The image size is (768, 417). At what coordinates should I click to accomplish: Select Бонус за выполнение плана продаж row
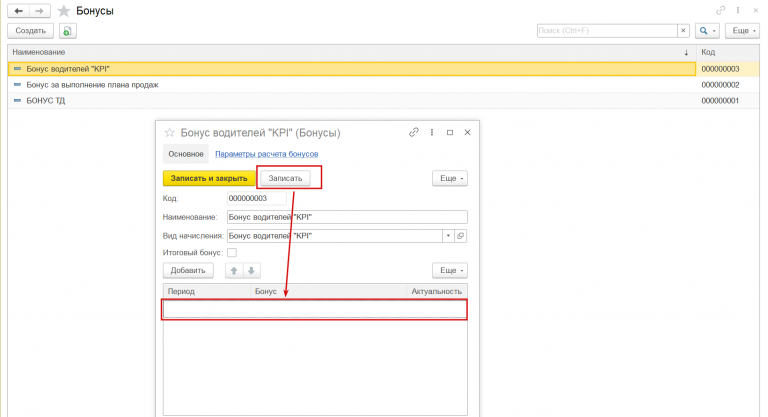pos(352,85)
